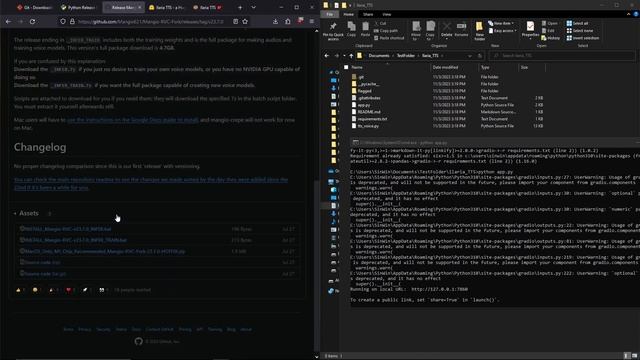
Task: Click the Paste icon in Explorer ribbon
Action: (x=365, y=29)
